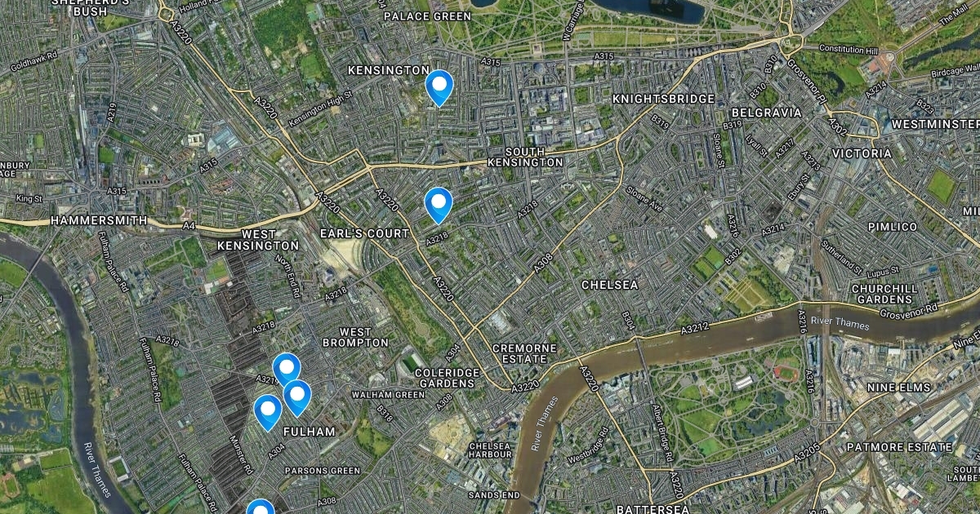Screen dimensions: 980x514
Task: Select the Churchill Gardens label
Action: 884,294
